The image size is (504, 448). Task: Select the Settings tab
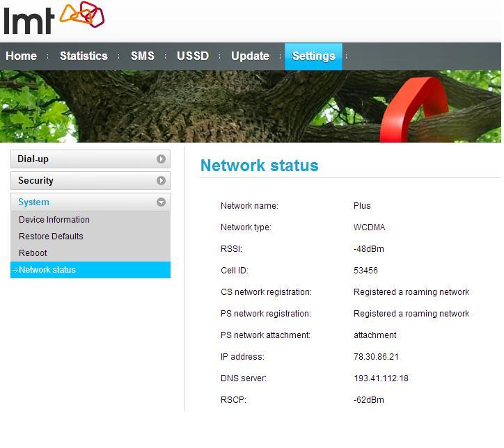313,56
